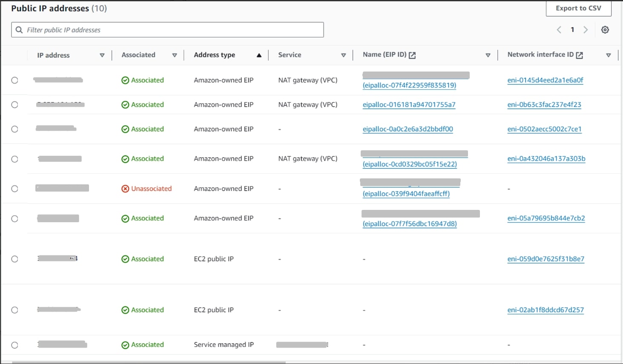This screenshot has height=364, width=623.
Task: Click the external link icon beside Name (EIP ID)
Action: click(411, 54)
